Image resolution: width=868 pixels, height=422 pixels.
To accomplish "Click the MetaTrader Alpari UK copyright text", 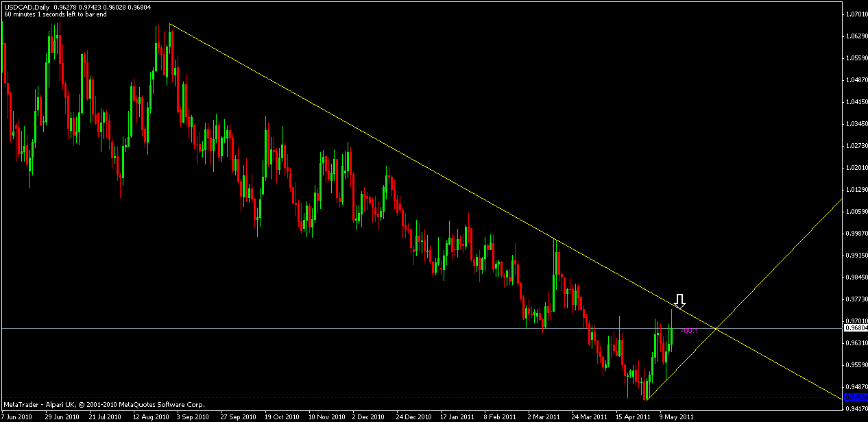I will point(104,404).
